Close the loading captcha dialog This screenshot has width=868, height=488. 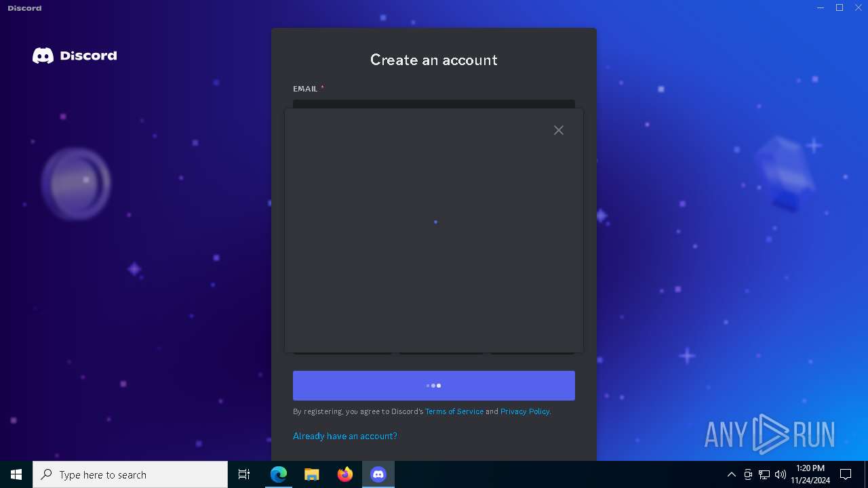(x=558, y=130)
